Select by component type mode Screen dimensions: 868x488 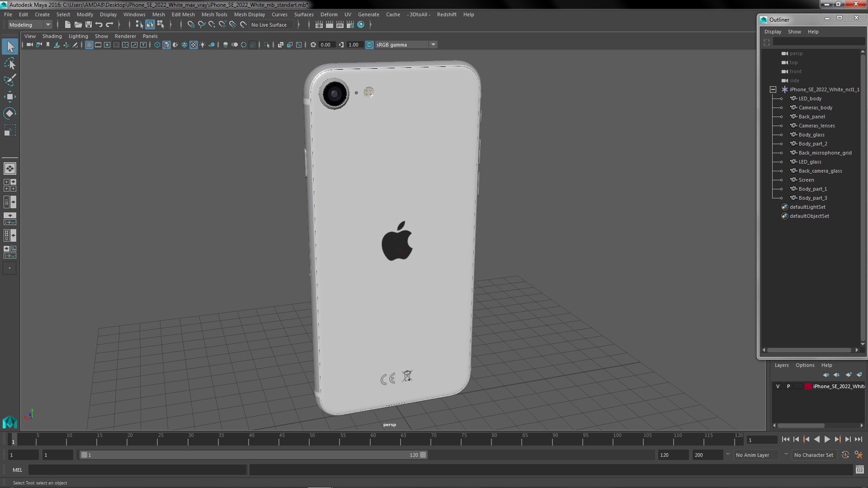tap(160, 25)
